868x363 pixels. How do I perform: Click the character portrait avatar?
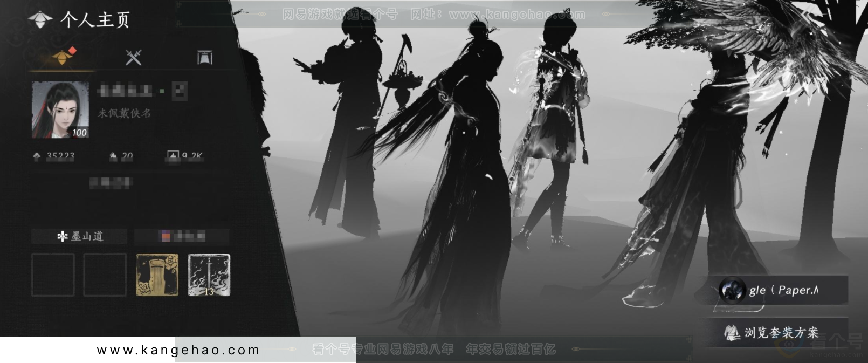point(60,110)
